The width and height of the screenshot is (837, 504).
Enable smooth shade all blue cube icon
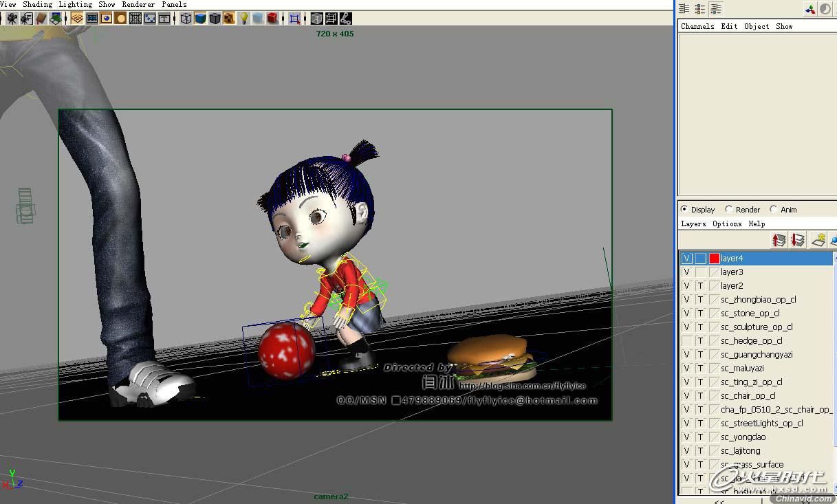pyautogui.click(x=200, y=19)
